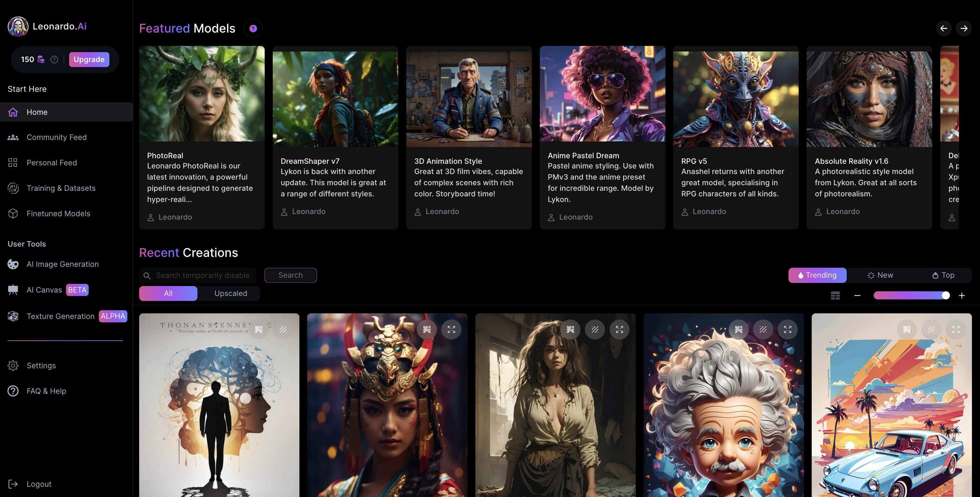Click image-to-image icon on golden headdress portrait
This screenshot has height=497, width=980.
point(427,329)
